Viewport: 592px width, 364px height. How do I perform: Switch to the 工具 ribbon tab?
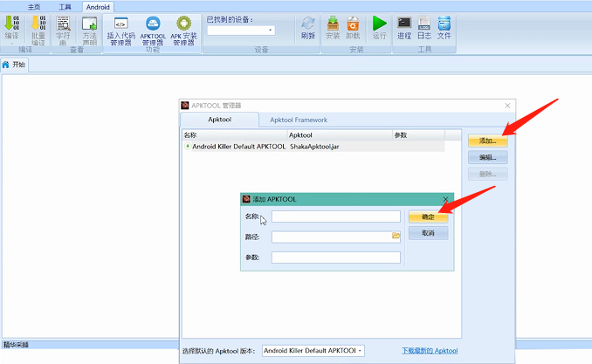tap(65, 7)
